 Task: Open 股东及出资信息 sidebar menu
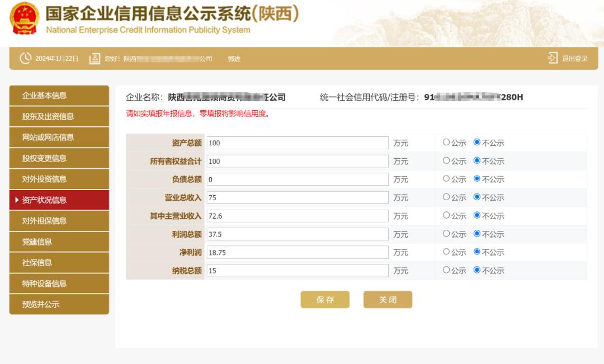59,116
